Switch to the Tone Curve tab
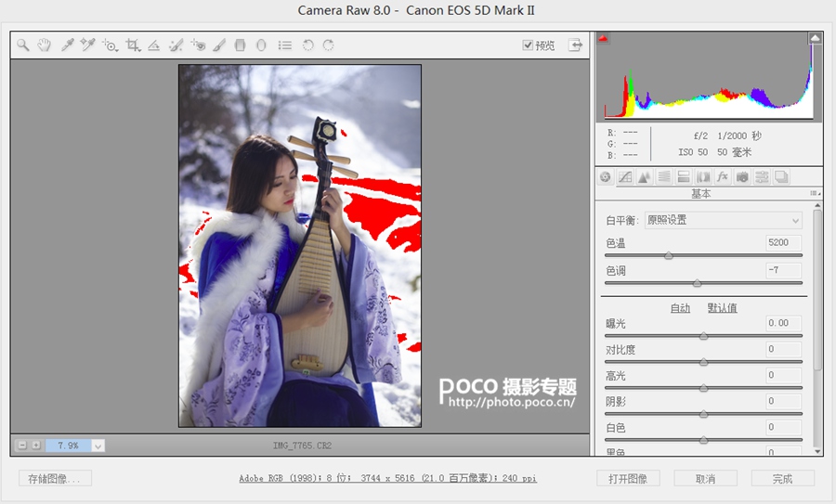836x504 pixels. pyautogui.click(x=625, y=177)
